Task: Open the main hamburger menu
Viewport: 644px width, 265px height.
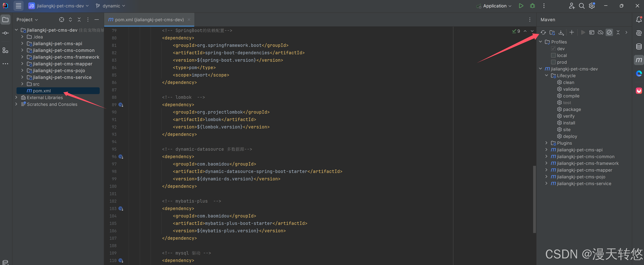Action: [19, 6]
